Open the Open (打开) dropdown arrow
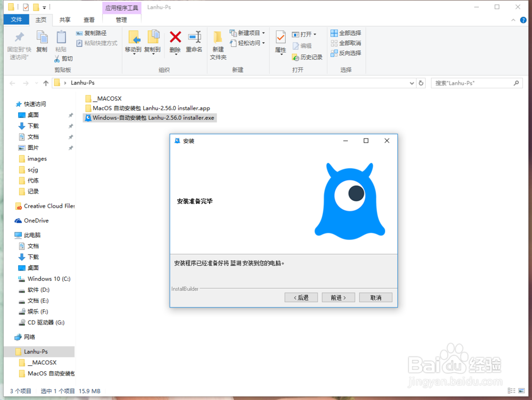The image size is (532, 400). coord(315,35)
